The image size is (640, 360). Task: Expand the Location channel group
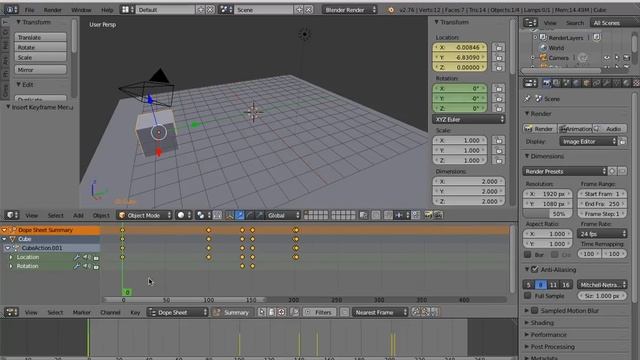coord(11,257)
